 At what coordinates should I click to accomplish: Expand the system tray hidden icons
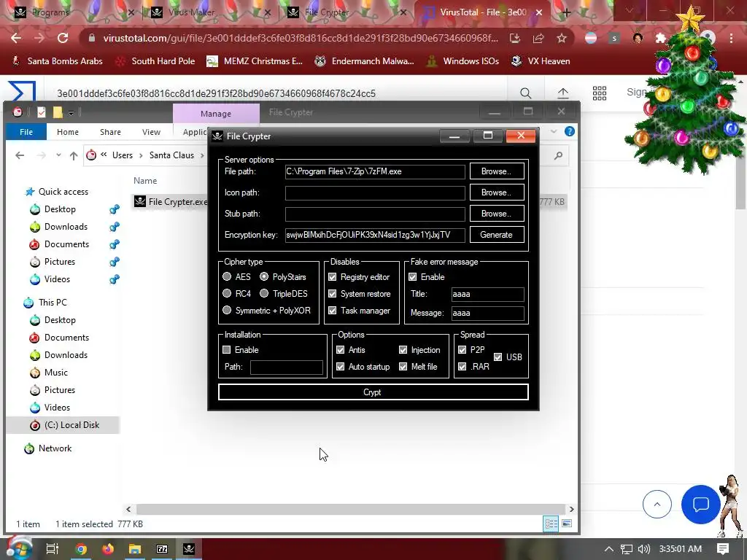pos(608,549)
